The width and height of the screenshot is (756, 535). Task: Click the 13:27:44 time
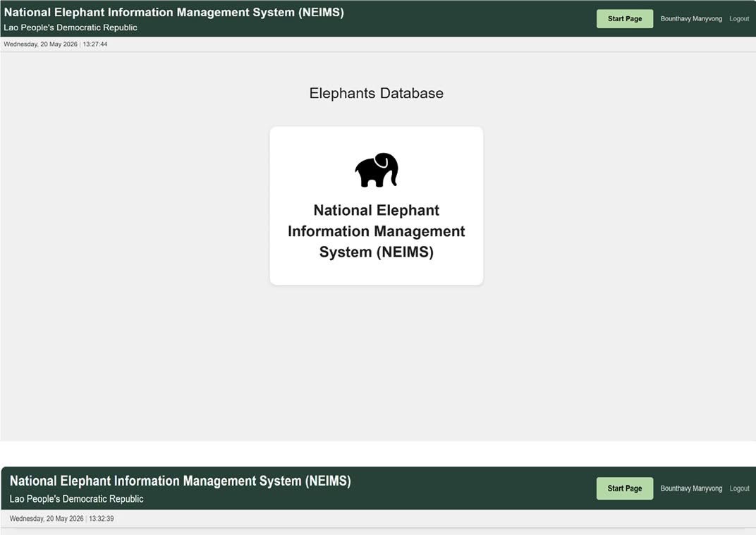click(95, 44)
